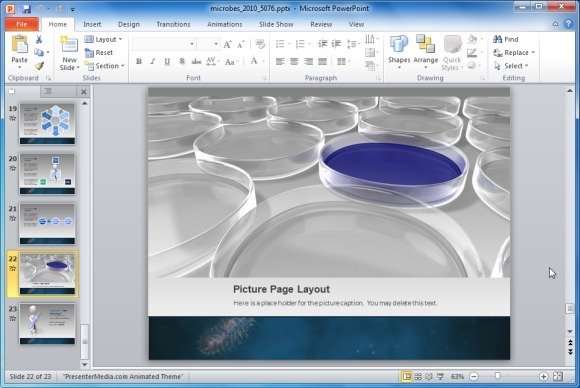Click the Align Text icon

[x=370, y=52]
